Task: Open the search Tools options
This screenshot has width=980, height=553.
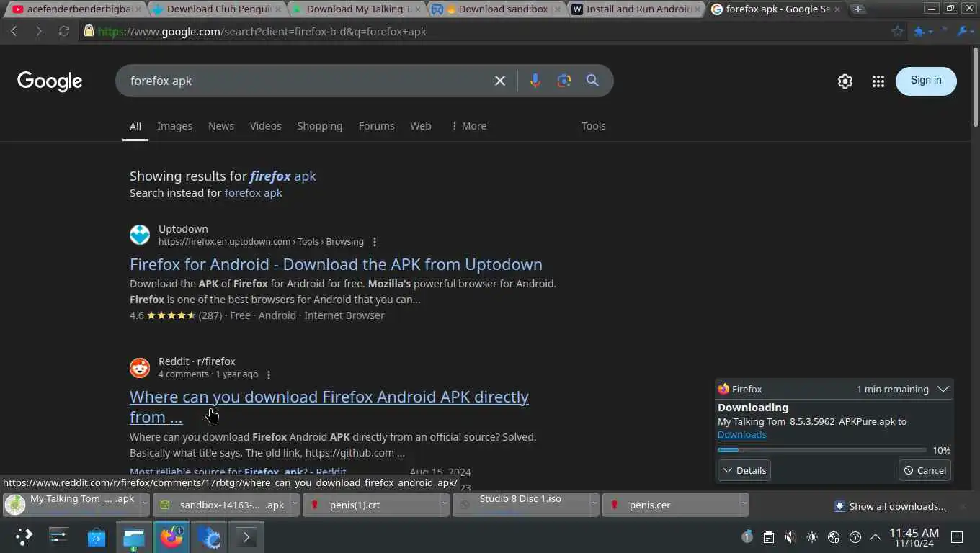Action: tap(594, 126)
